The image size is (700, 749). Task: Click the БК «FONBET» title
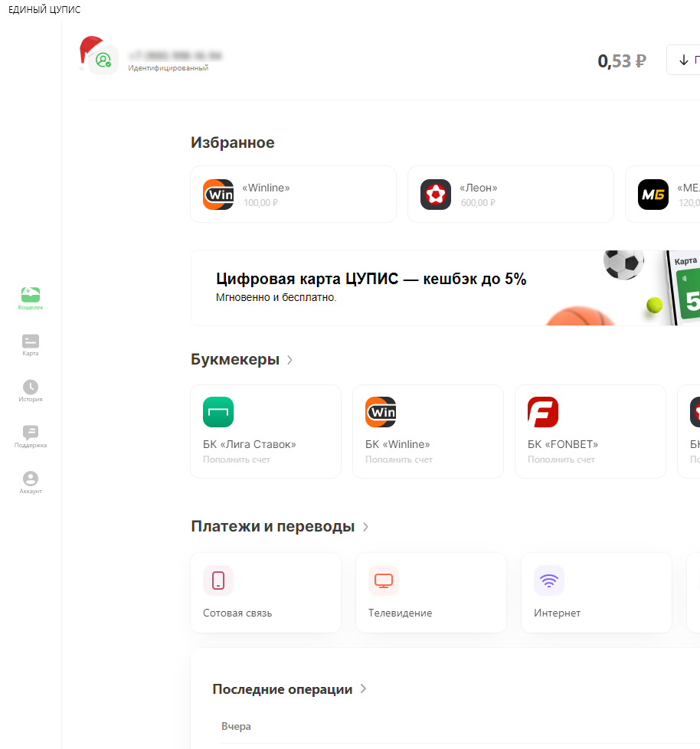click(x=563, y=444)
